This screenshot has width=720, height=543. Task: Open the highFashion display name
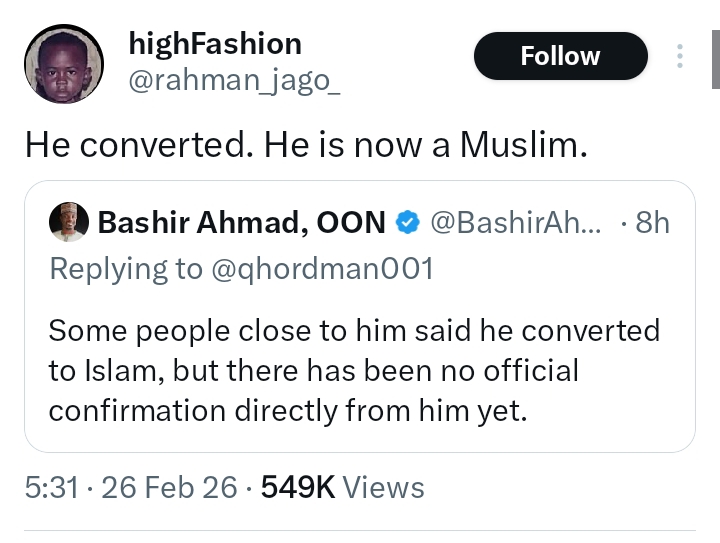pyautogui.click(x=215, y=43)
